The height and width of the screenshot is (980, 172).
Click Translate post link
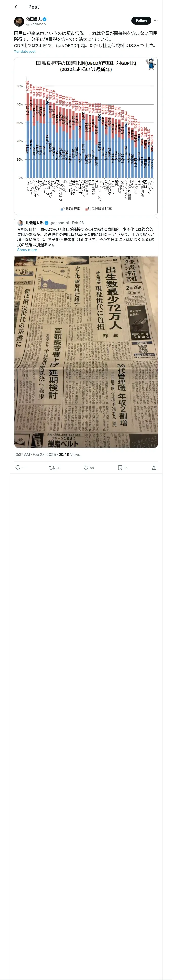(25, 51)
